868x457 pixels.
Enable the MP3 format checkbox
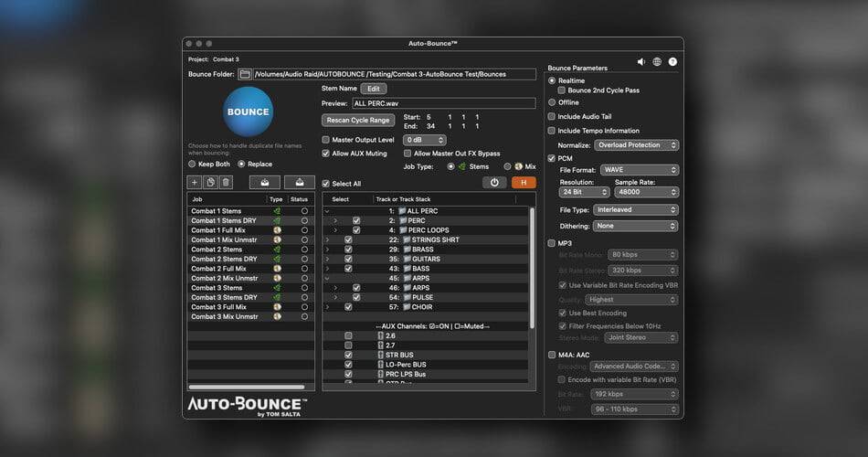pos(551,243)
